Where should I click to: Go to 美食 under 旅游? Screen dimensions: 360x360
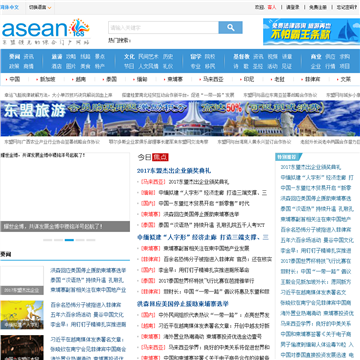pos(85,66)
